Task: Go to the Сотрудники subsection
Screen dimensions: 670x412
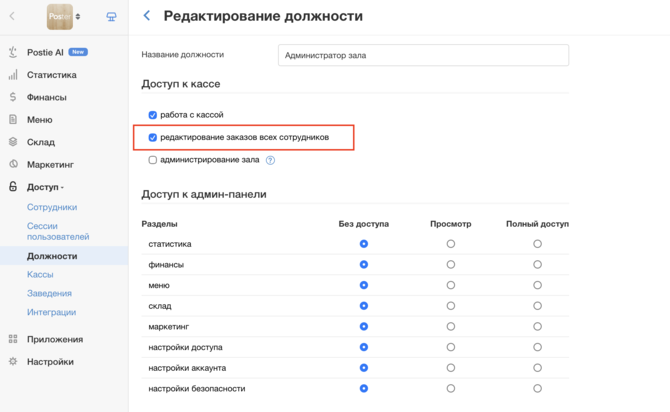Action: tap(52, 207)
